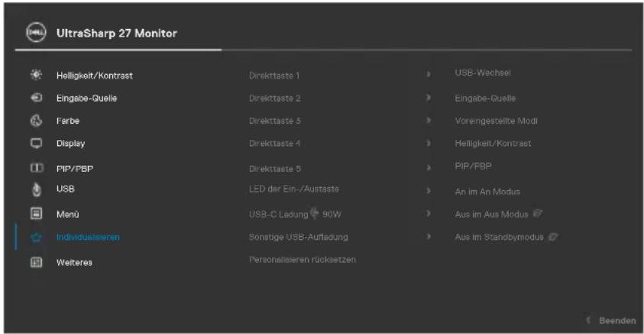Select the Display monitor icon
Image resolution: width=644 pixels, height=334 pixels.
(x=36, y=144)
